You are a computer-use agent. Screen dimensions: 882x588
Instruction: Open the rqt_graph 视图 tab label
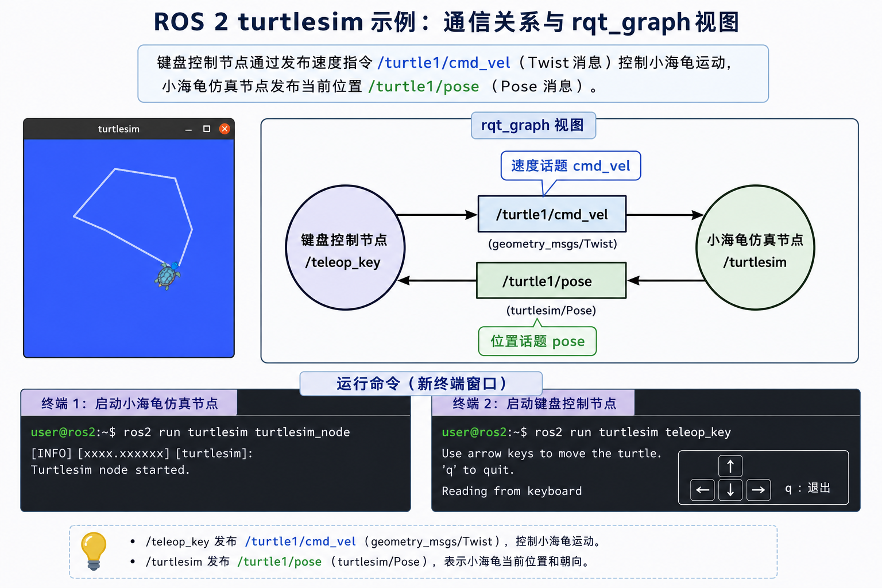[533, 125]
